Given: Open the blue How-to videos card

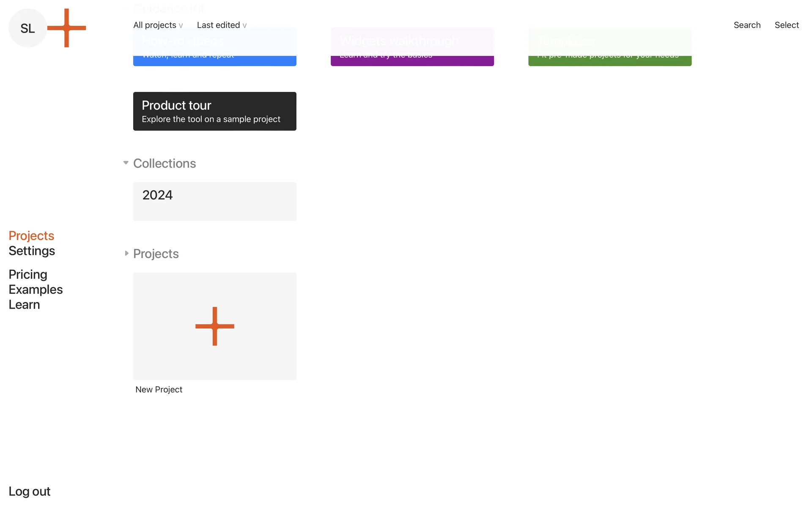Looking at the screenshot, I should pos(214,61).
